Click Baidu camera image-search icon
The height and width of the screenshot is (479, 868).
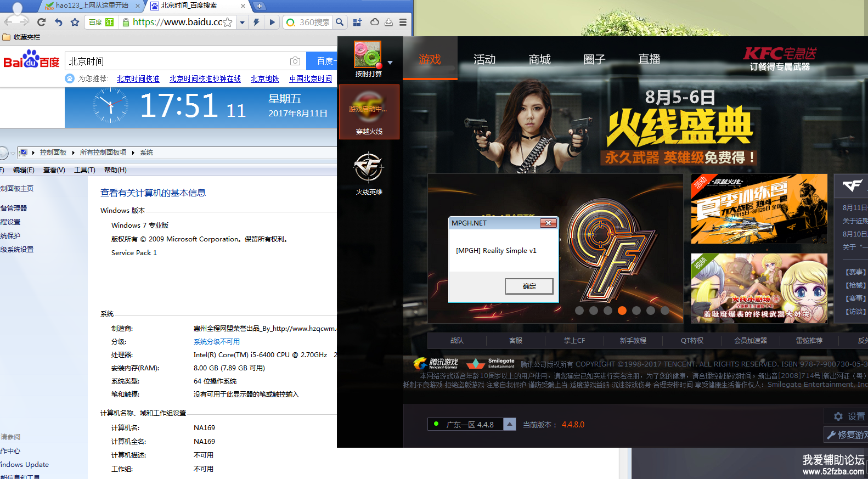click(295, 61)
